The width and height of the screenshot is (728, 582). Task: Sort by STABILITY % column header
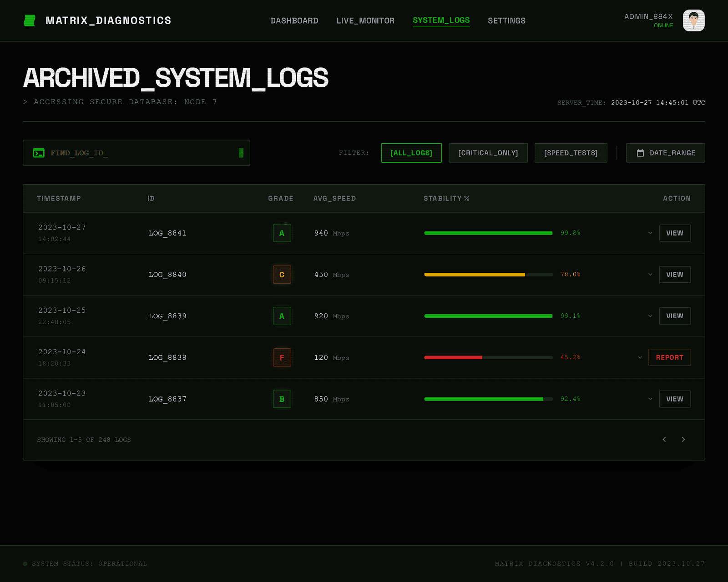(446, 199)
